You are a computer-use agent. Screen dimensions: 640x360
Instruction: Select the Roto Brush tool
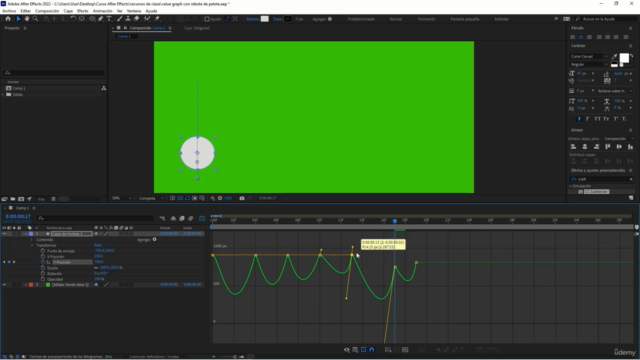coord(147,19)
